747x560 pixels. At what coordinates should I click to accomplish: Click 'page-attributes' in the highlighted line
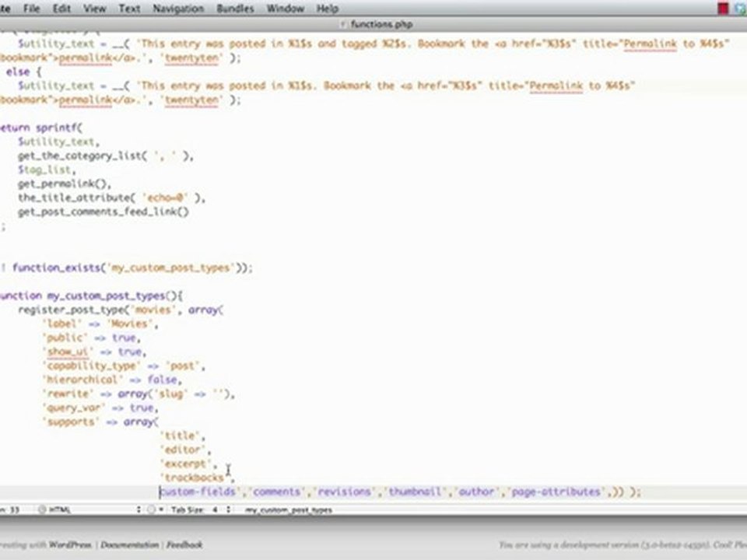coord(556,492)
